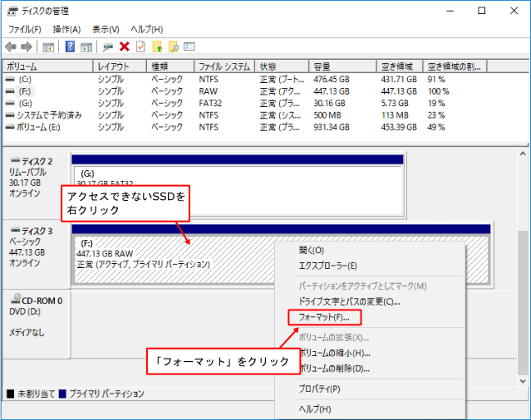This screenshot has height=420, width=531.
Task: Click the show/hide action pane icon
Action: coord(86,47)
